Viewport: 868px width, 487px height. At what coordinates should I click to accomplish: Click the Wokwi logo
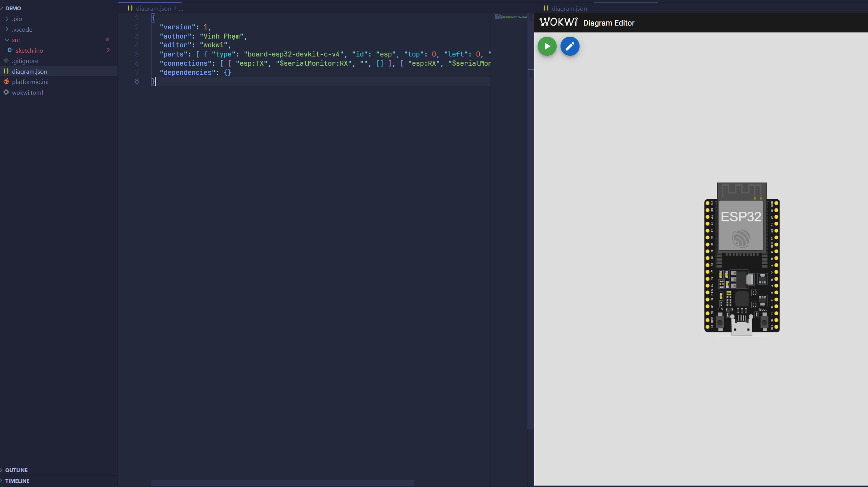click(558, 22)
